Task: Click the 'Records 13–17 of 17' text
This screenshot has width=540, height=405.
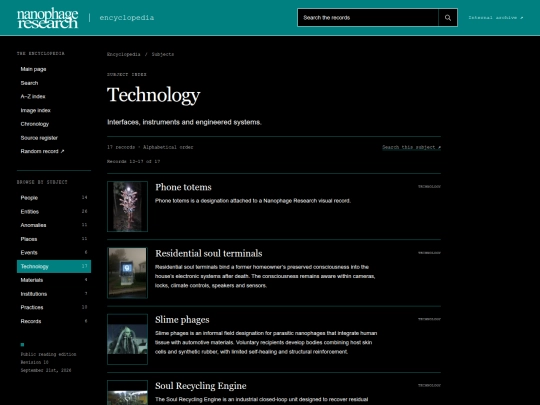Action: click(134, 162)
